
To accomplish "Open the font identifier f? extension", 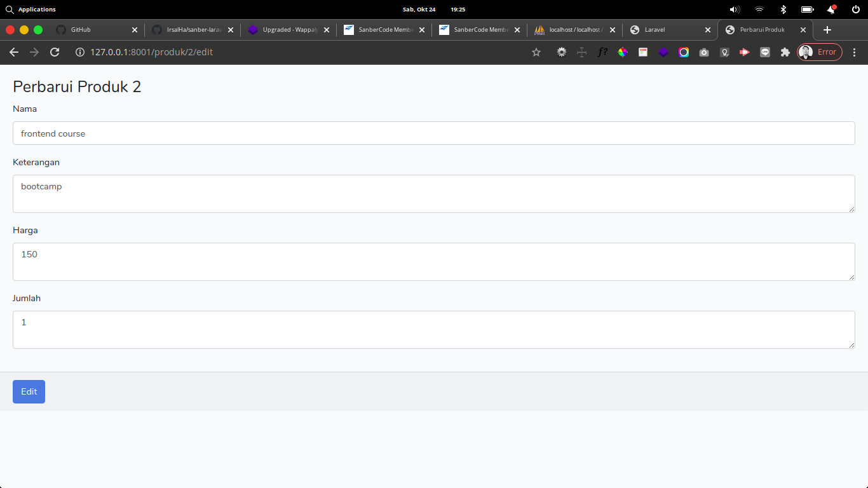I will tap(602, 52).
